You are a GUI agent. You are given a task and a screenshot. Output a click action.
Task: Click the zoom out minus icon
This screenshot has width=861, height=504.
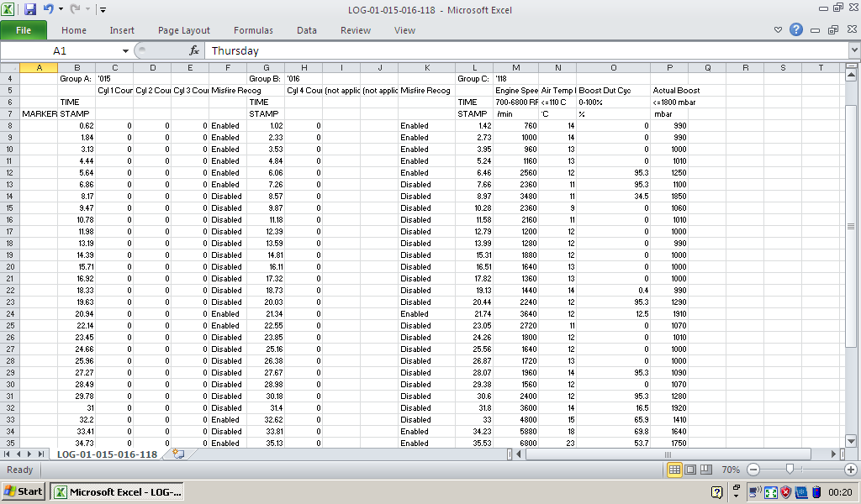point(753,470)
